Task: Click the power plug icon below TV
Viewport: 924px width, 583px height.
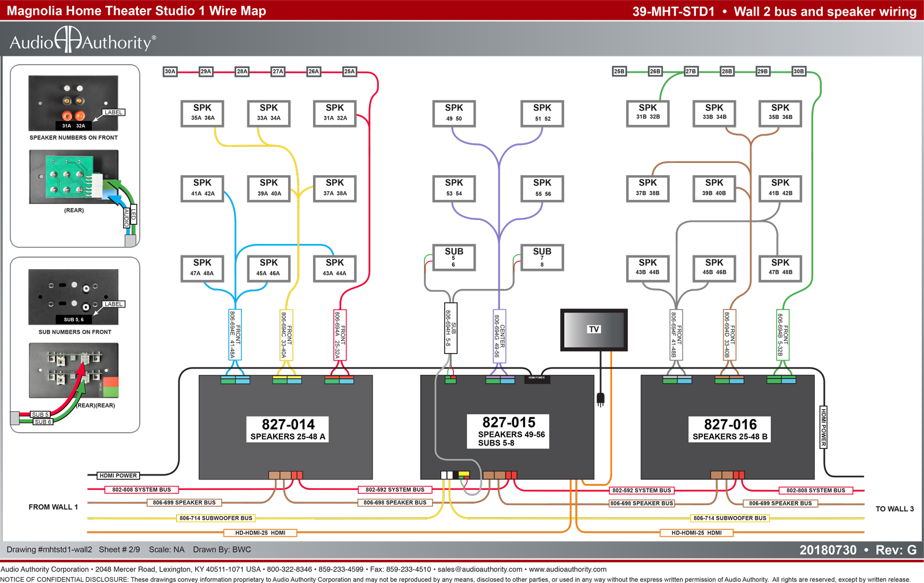Action: 601,399
